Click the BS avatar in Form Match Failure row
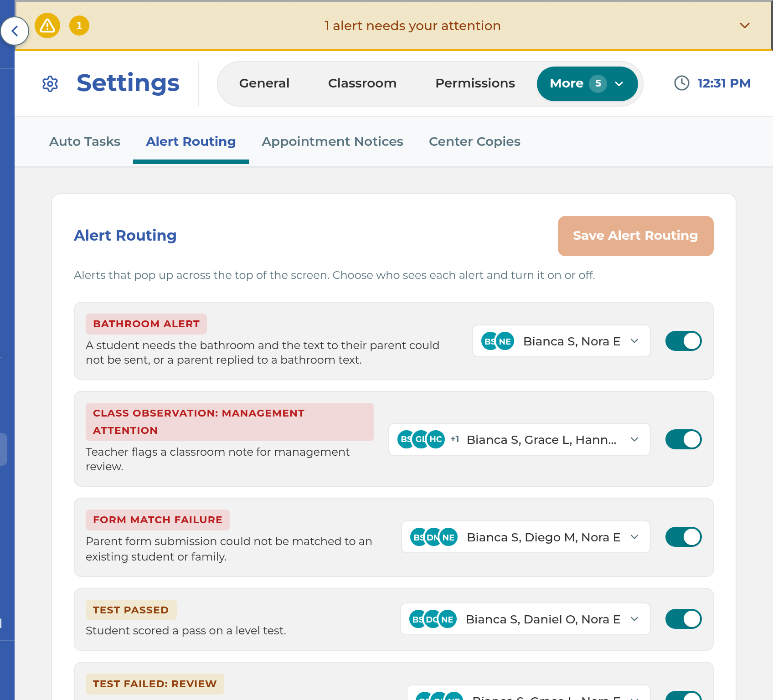This screenshot has height=700, width=773. point(417,537)
